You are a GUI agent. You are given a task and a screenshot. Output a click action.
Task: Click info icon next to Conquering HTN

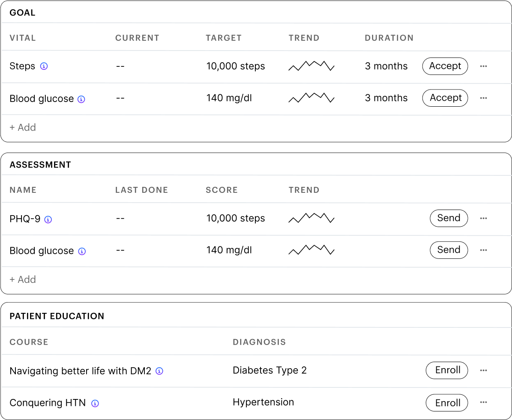95,403
